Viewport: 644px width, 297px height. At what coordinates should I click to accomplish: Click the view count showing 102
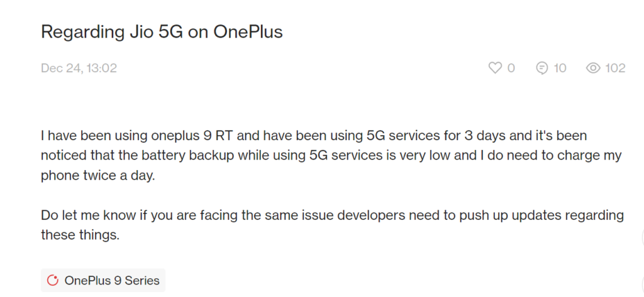click(615, 68)
